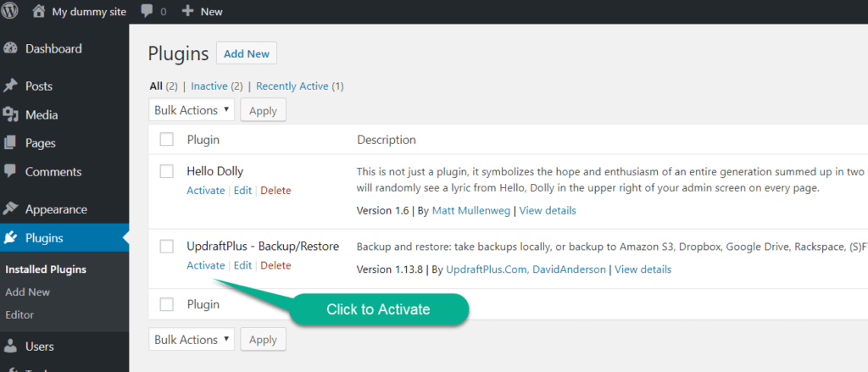This screenshot has height=372, width=868.
Task: Filter plugins by Recently Active
Action: 292,86
